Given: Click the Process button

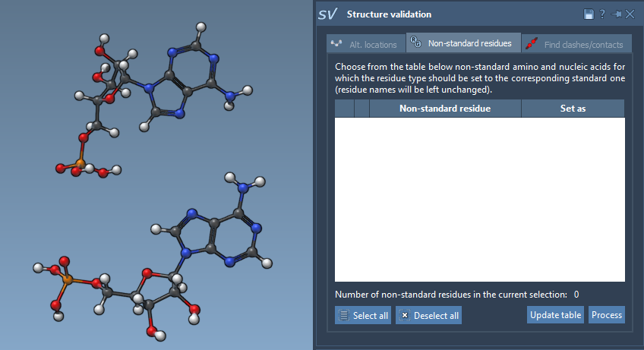Looking at the screenshot, I should 607,315.
